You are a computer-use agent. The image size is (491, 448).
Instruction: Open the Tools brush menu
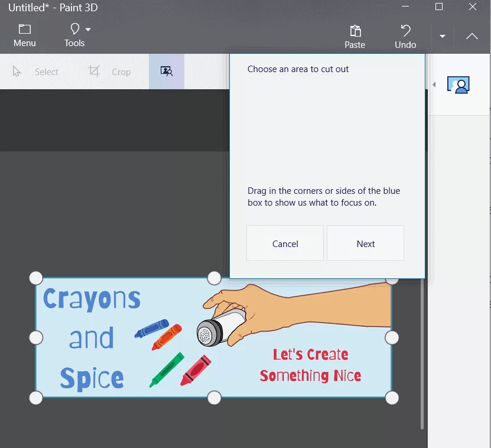74,34
